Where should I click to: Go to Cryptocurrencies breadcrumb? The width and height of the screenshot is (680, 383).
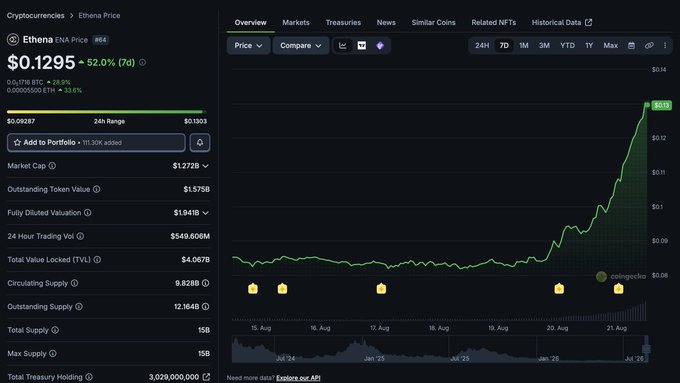(36, 16)
